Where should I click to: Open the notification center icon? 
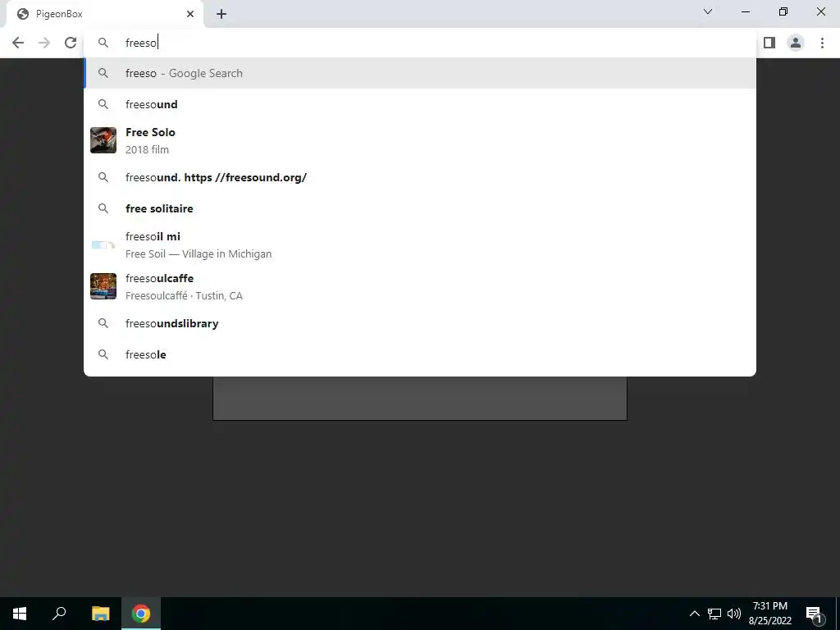click(x=814, y=614)
